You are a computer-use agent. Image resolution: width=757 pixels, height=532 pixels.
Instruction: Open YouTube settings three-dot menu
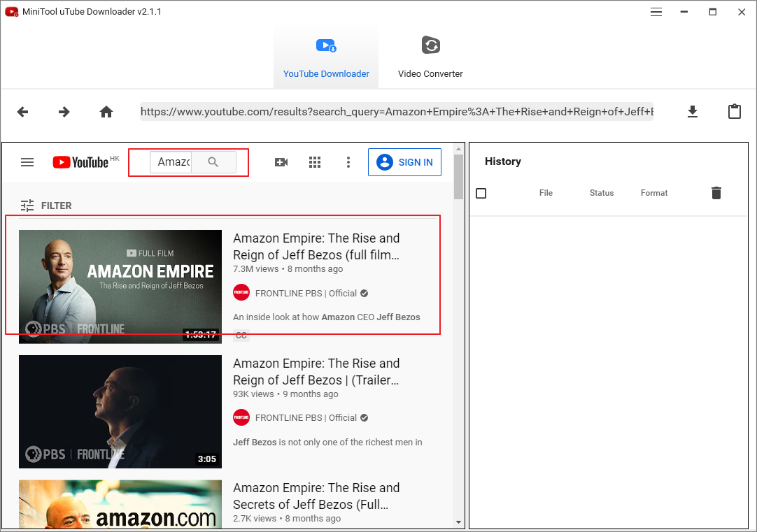pyautogui.click(x=348, y=162)
